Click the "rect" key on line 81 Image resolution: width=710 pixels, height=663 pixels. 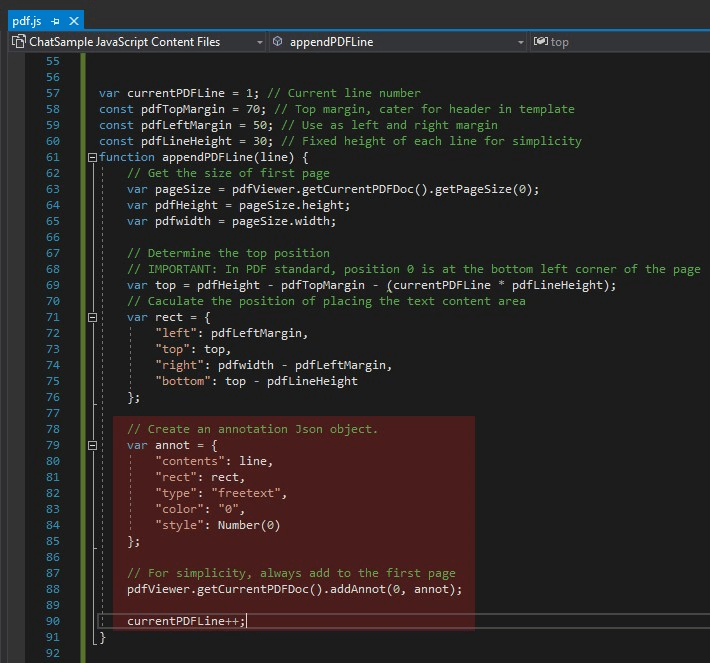(176, 477)
